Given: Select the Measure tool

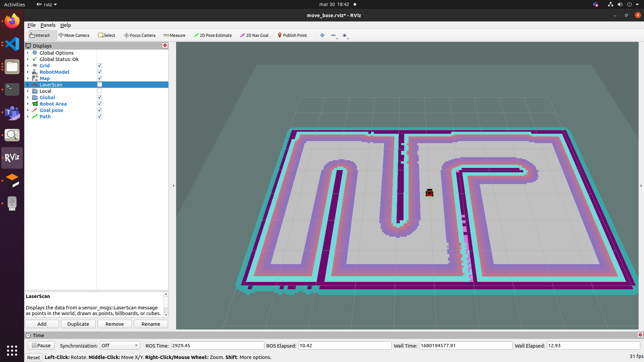Looking at the screenshot, I should (x=174, y=35).
